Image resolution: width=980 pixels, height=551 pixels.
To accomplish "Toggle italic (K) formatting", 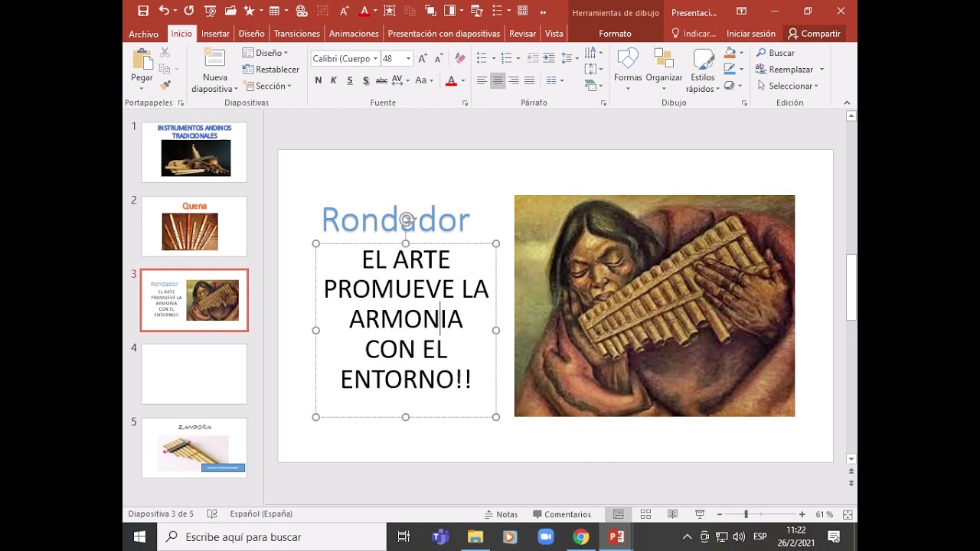I will click(x=334, y=80).
